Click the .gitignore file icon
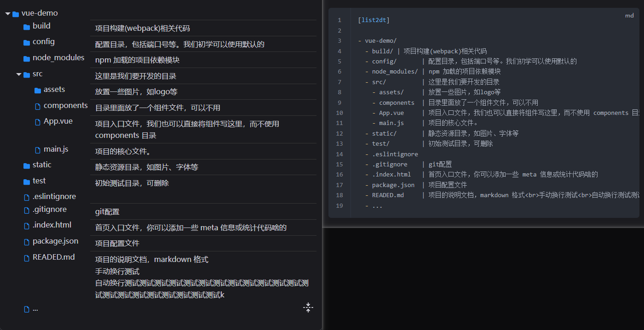This screenshot has width=644, height=330. (x=27, y=210)
